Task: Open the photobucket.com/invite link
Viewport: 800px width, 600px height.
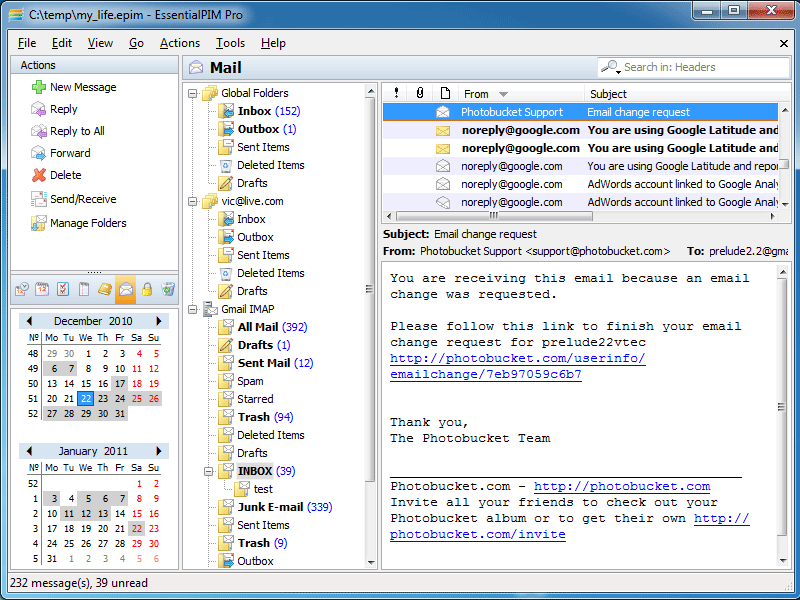Action: point(478,534)
